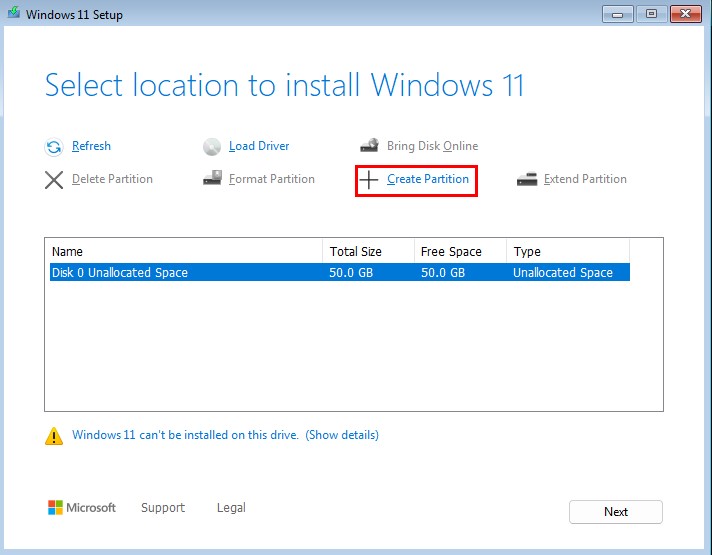Click the Load Driver disc icon
Screen dimensions: 712x555
click(212, 147)
